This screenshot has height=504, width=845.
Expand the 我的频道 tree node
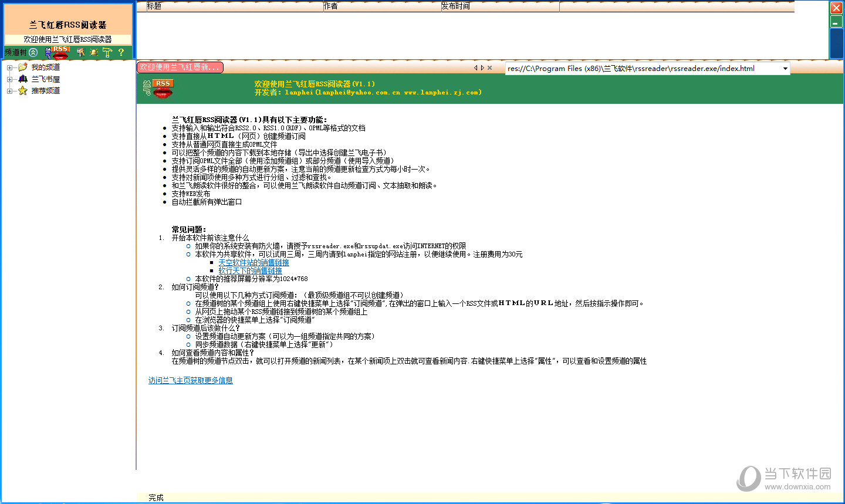(9, 67)
